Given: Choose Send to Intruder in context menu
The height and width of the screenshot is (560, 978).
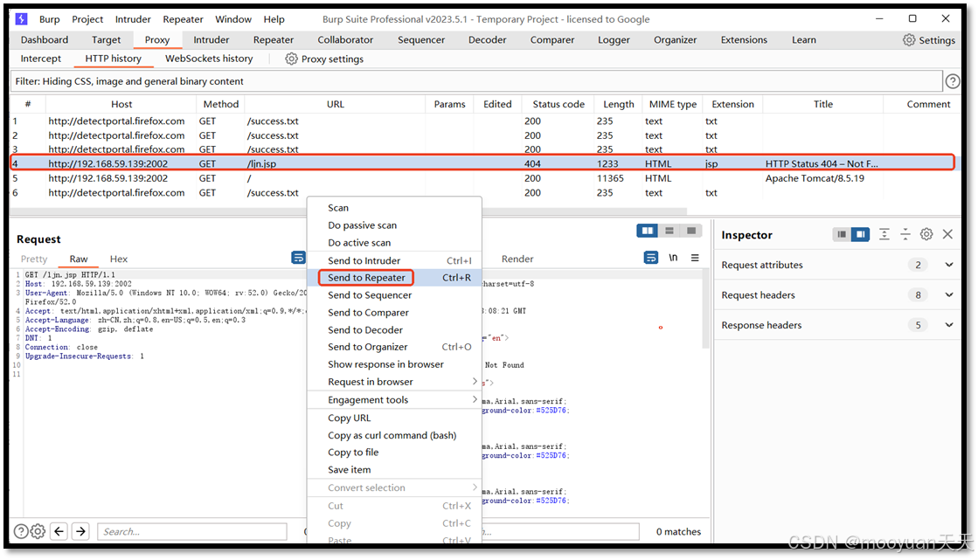Looking at the screenshot, I should (x=395, y=260).
